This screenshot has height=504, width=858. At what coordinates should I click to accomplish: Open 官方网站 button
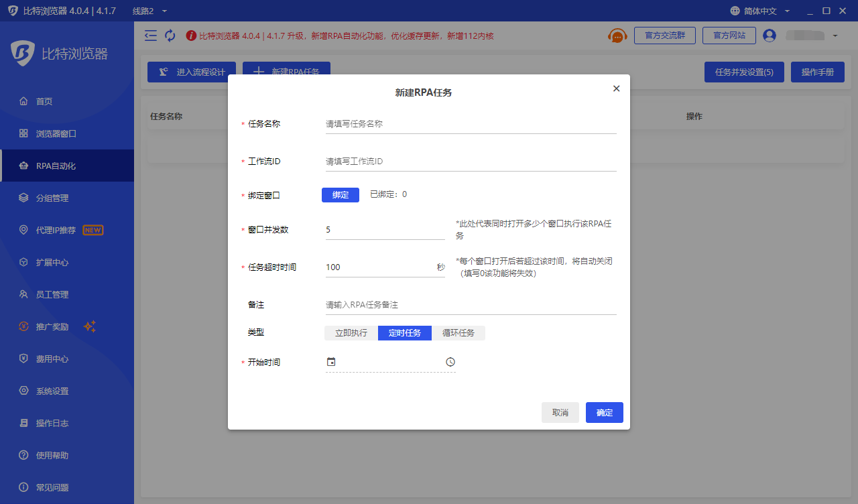tap(729, 36)
